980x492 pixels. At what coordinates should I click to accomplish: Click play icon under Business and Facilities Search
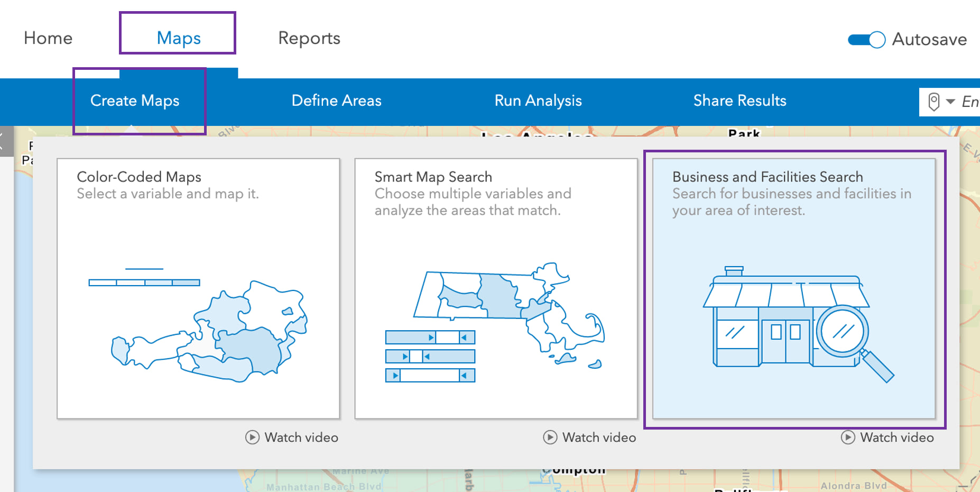coord(848,438)
